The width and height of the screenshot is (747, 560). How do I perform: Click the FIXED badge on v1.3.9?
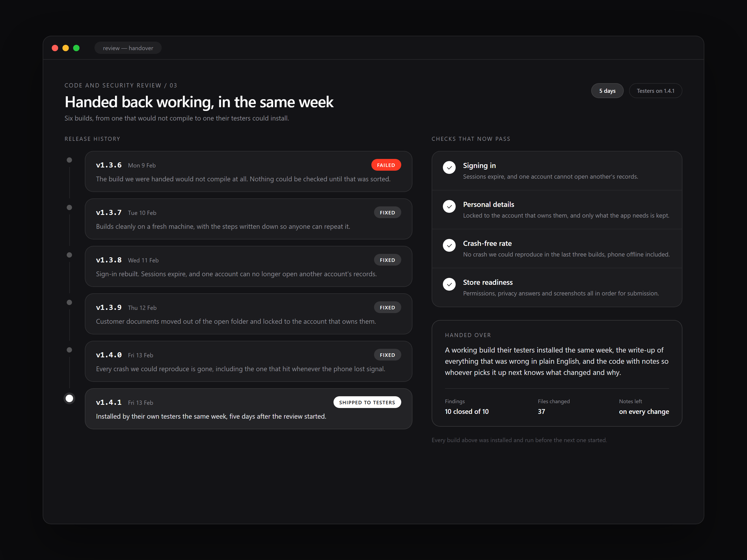pyautogui.click(x=387, y=307)
